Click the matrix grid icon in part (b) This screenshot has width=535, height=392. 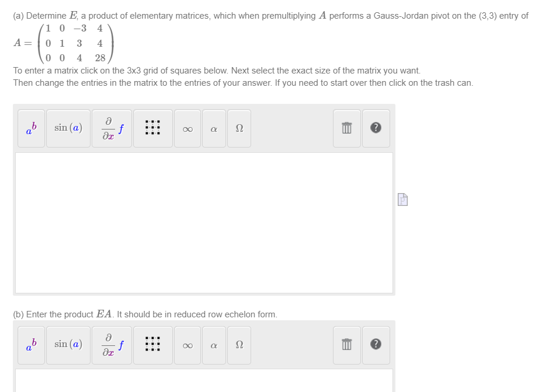coord(152,345)
